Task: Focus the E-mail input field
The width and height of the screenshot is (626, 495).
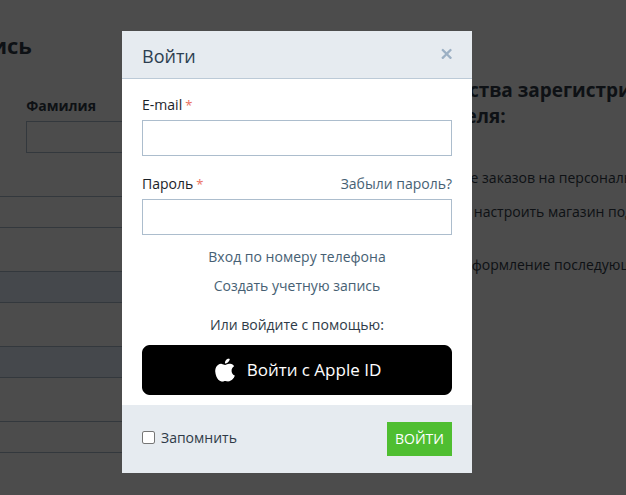Action: click(x=297, y=138)
